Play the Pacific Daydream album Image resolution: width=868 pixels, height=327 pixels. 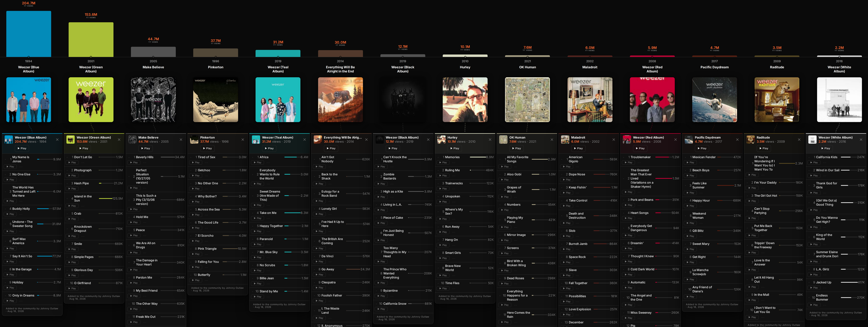702,148
